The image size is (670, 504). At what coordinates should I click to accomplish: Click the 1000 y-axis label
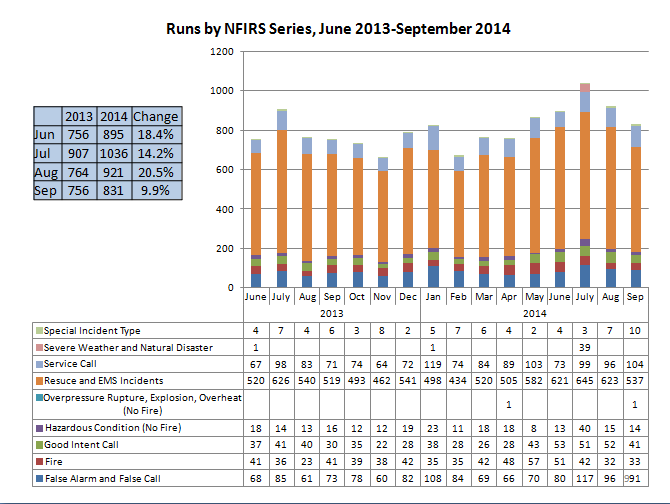(222, 91)
